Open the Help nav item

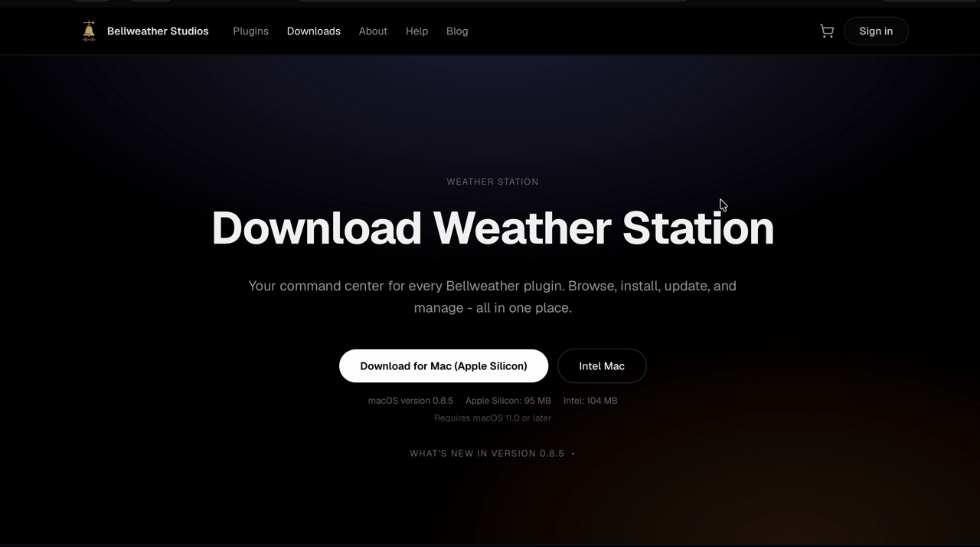coord(416,31)
